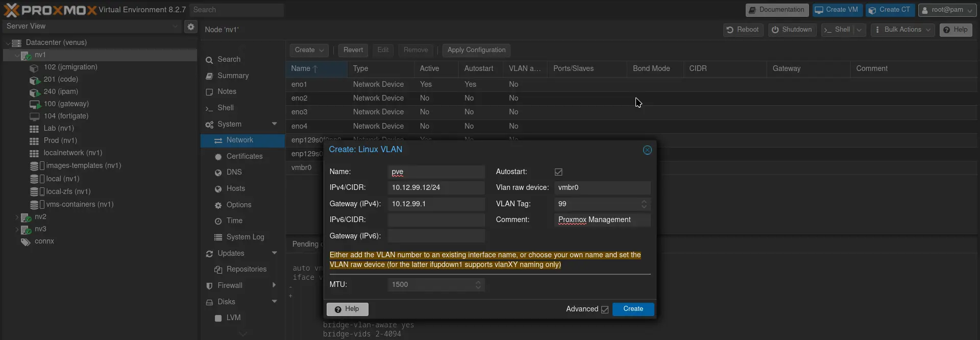Click the Reboot button

click(x=743, y=30)
